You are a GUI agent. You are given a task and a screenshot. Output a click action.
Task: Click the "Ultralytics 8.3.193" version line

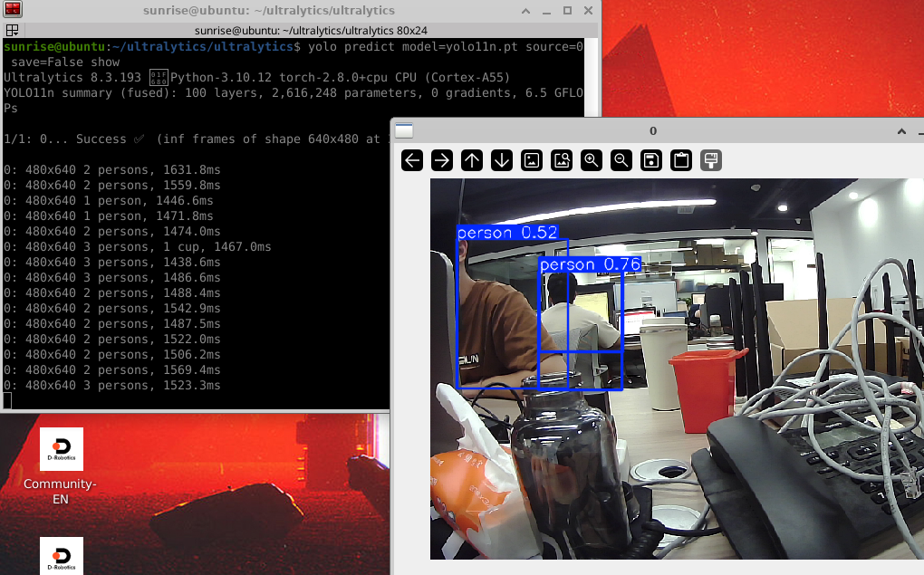click(257, 78)
